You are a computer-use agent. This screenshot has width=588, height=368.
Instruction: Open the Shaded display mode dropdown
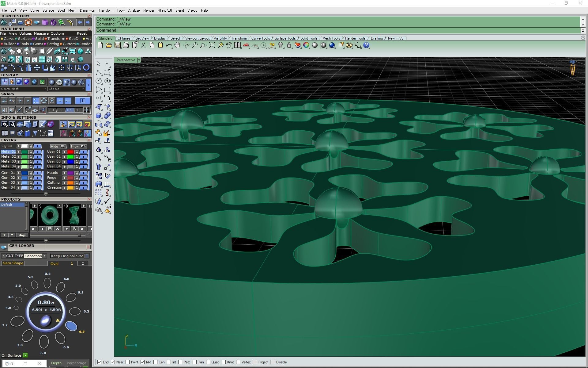(x=82, y=89)
